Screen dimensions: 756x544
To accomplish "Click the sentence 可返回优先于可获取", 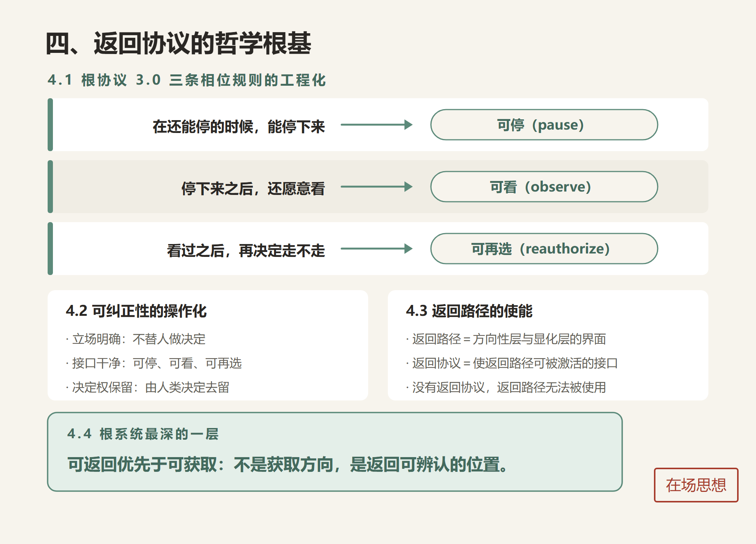I will coord(143,464).
